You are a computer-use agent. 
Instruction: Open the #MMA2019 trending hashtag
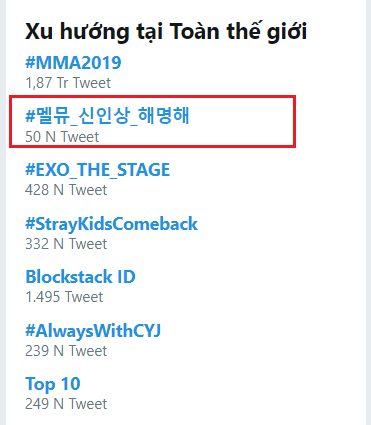(73, 62)
